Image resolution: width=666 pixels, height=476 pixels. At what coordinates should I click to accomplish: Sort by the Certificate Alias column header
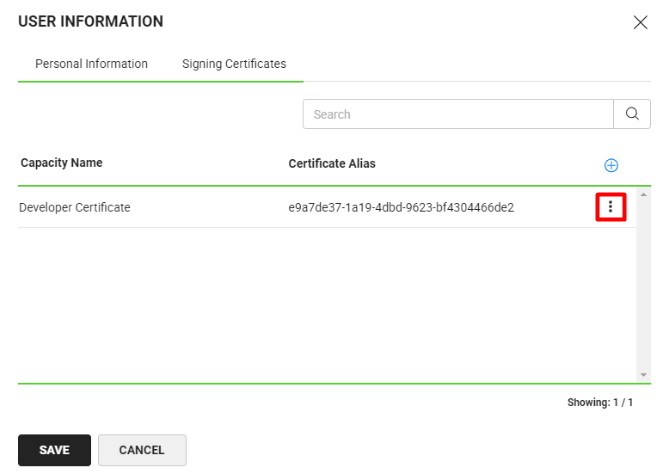(x=332, y=163)
